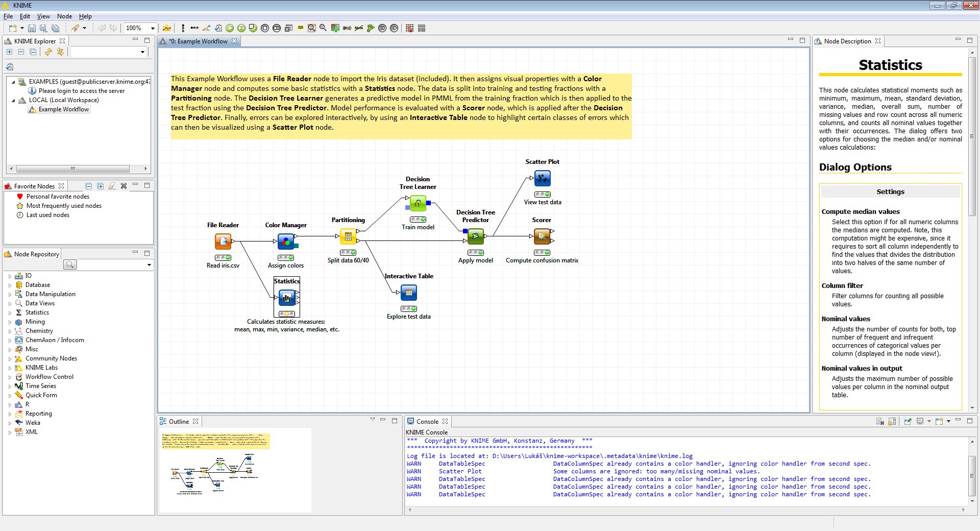The width and height of the screenshot is (980, 531).
Task: Click the Save toolbar icon
Action: [32, 28]
